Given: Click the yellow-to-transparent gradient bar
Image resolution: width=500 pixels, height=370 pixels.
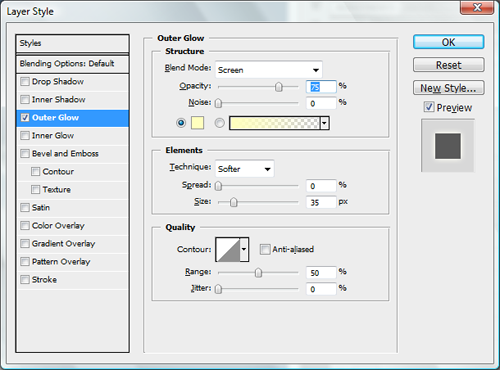Looking at the screenshot, I should [x=275, y=123].
